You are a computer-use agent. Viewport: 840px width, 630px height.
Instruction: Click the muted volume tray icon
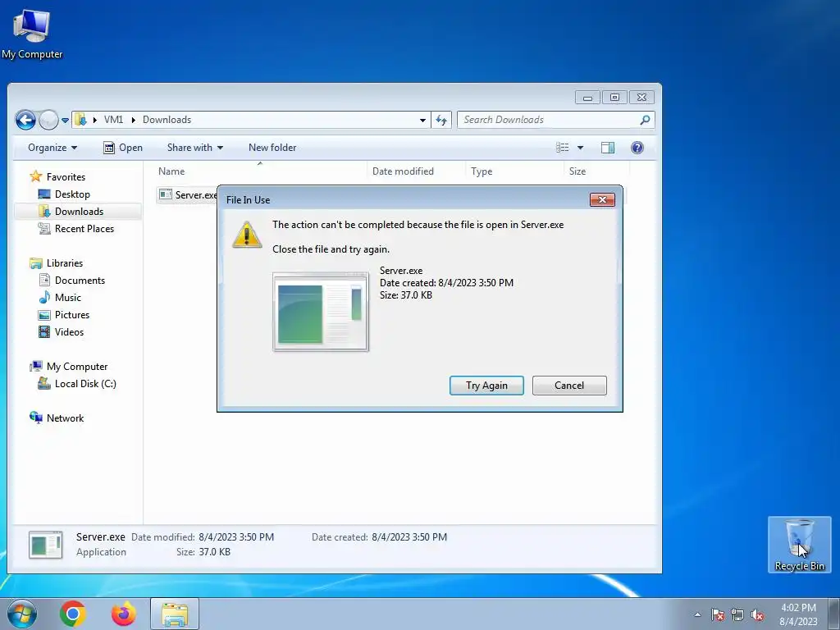tap(757, 614)
